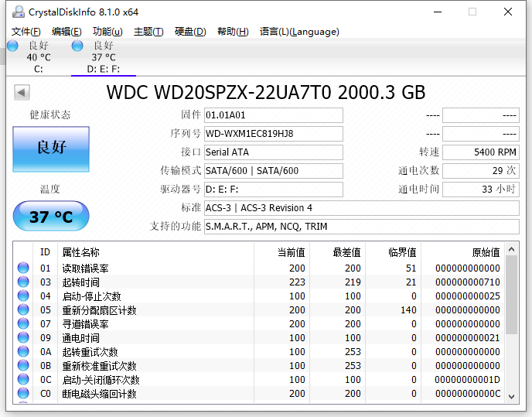532x417 pixels.
Task: Click the 37 °C temperature button
Action: pos(51,217)
